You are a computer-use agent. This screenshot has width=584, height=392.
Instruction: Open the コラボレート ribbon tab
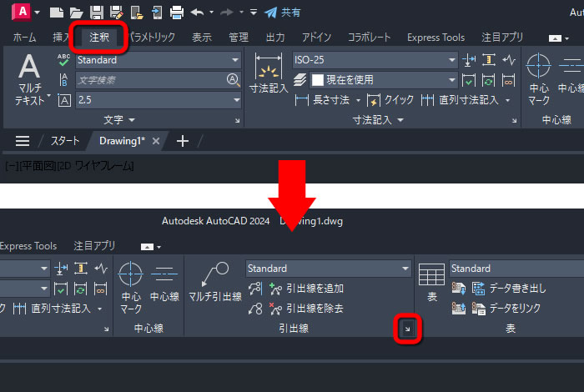click(369, 38)
